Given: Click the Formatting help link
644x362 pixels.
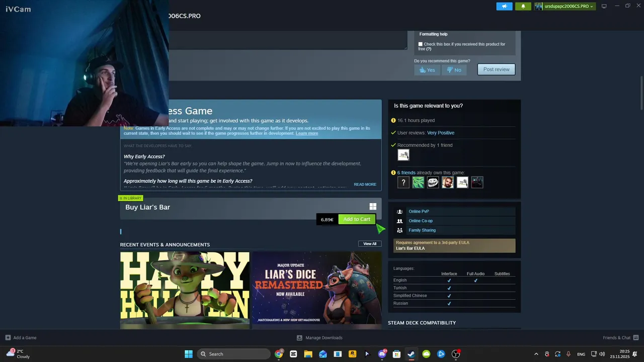Looking at the screenshot, I should [433, 34].
